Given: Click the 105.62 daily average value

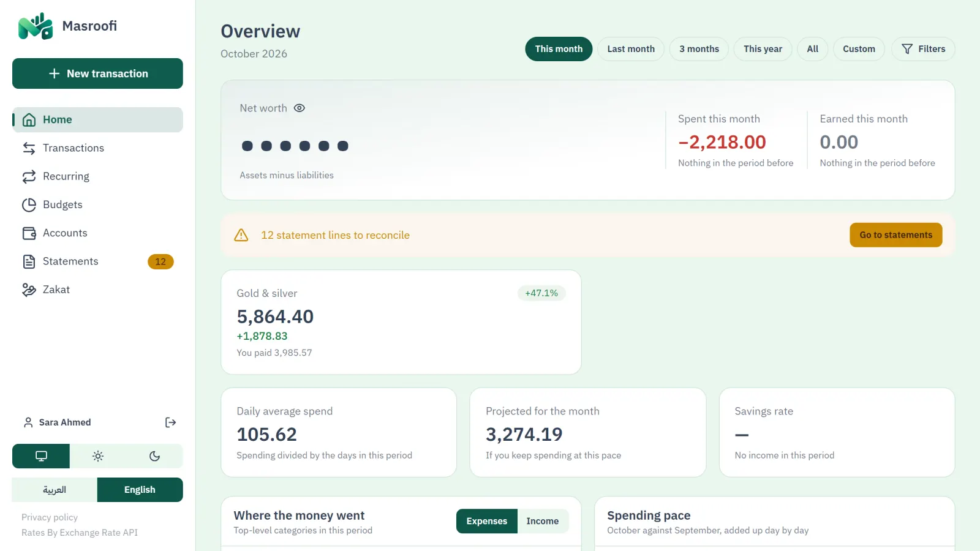Looking at the screenshot, I should [x=267, y=435].
